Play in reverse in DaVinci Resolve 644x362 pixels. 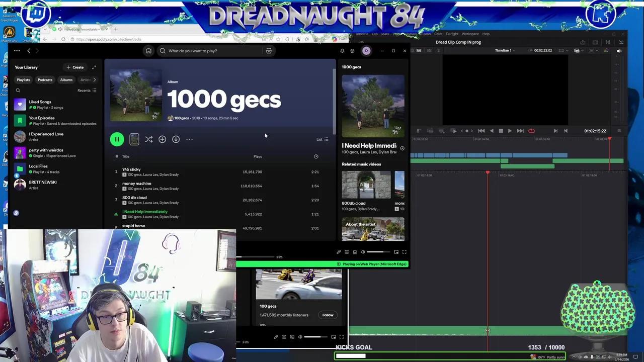point(492,131)
